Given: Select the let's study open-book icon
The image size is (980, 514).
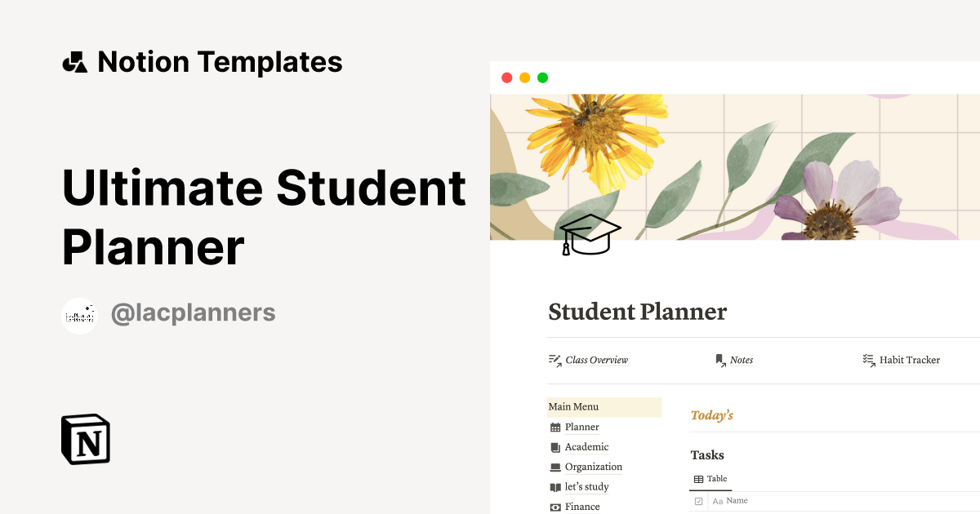Looking at the screenshot, I should (x=555, y=486).
